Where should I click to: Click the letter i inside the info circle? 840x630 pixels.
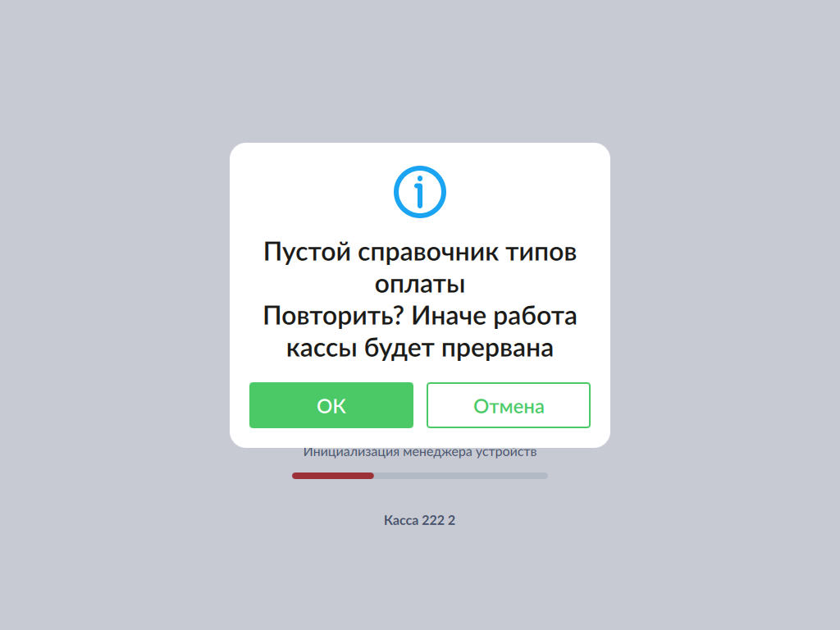click(419, 192)
